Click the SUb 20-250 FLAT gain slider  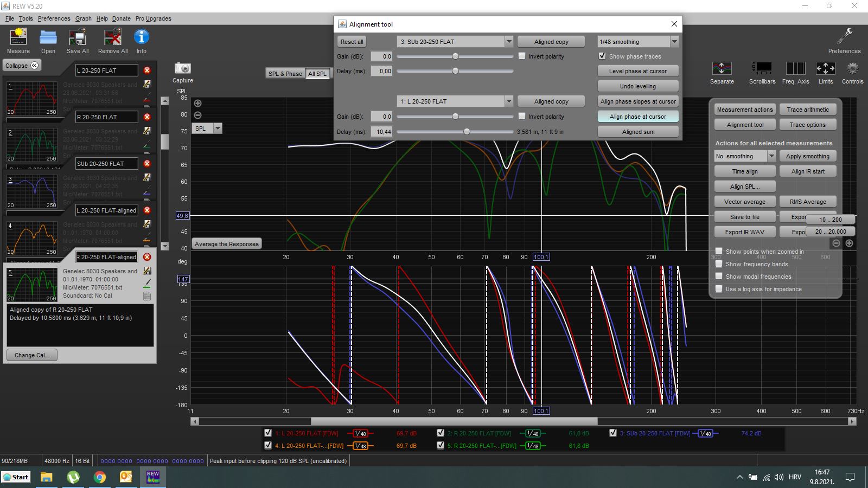pos(455,56)
